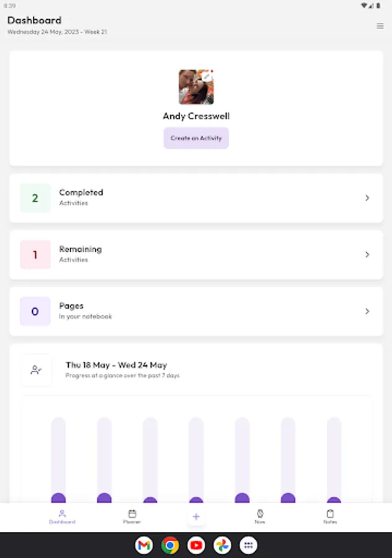Launch Gmail from the dock

144,545
